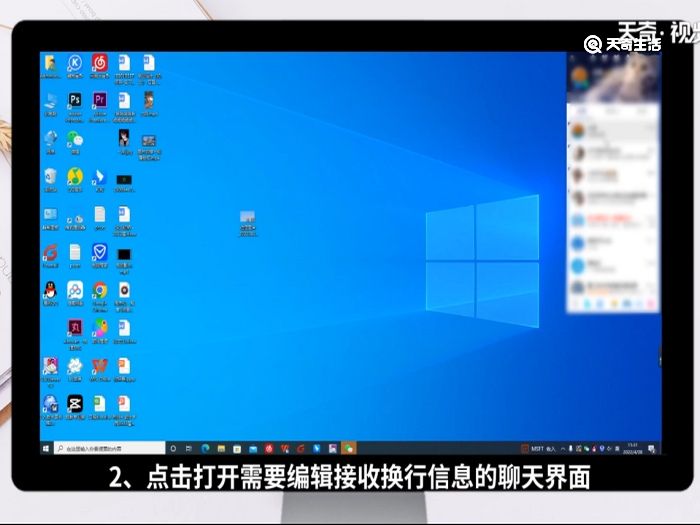Open the Photoshop desktop shortcut
The height and width of the screenshot is (525, 700).
(75, 100)
